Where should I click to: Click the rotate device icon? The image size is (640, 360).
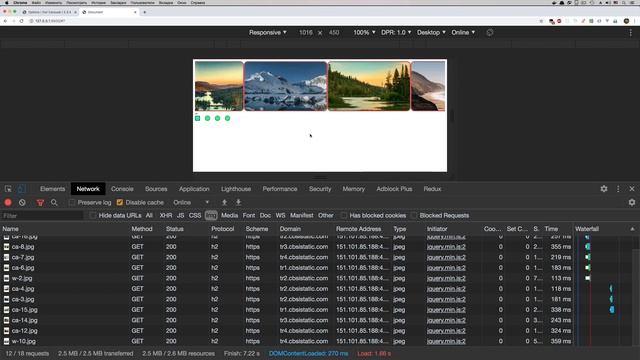(490, 33)
